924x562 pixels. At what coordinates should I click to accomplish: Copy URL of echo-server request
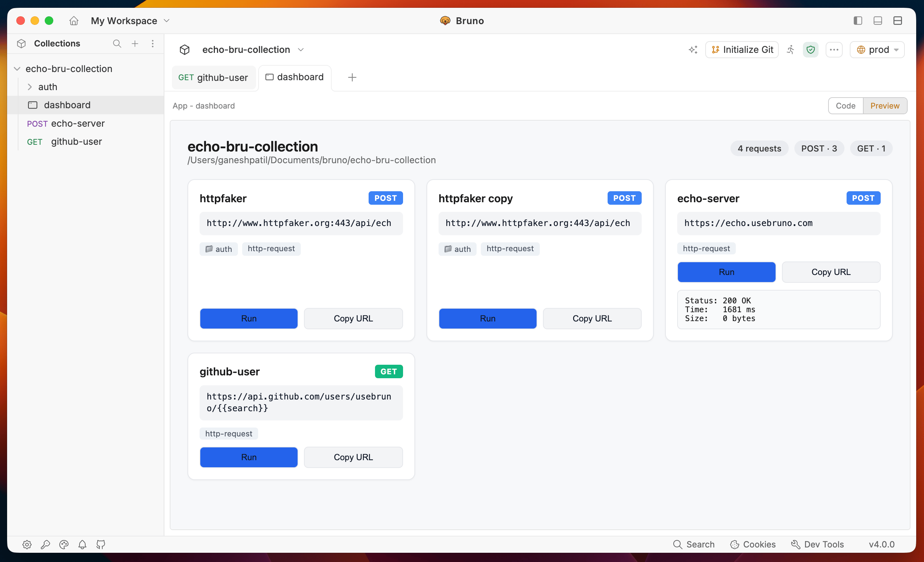831,272
